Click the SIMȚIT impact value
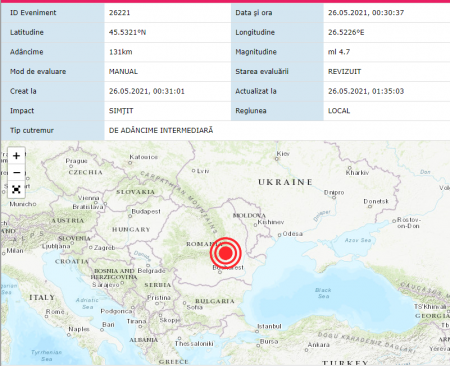450x366 pixels. [x=121, y=111]
